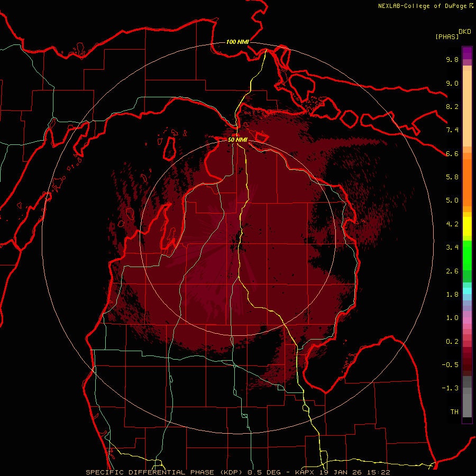Pick the cyan color bar segment
Screen dimensions: 476x476
tap(467, 291)
